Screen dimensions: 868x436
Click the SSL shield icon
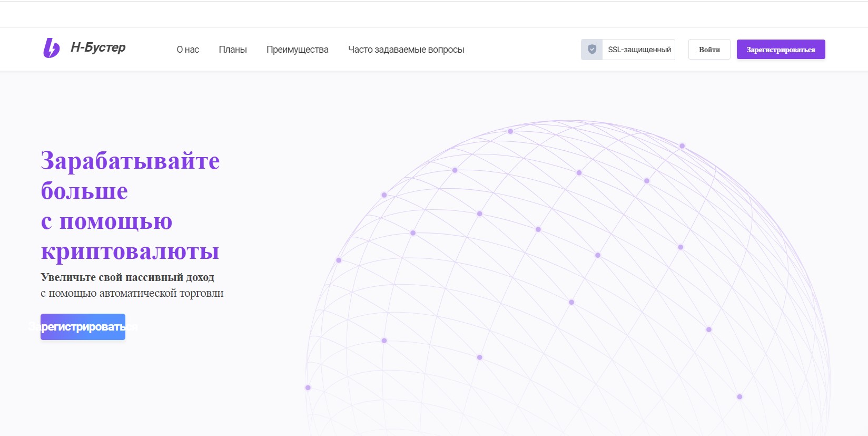point(592,50)
